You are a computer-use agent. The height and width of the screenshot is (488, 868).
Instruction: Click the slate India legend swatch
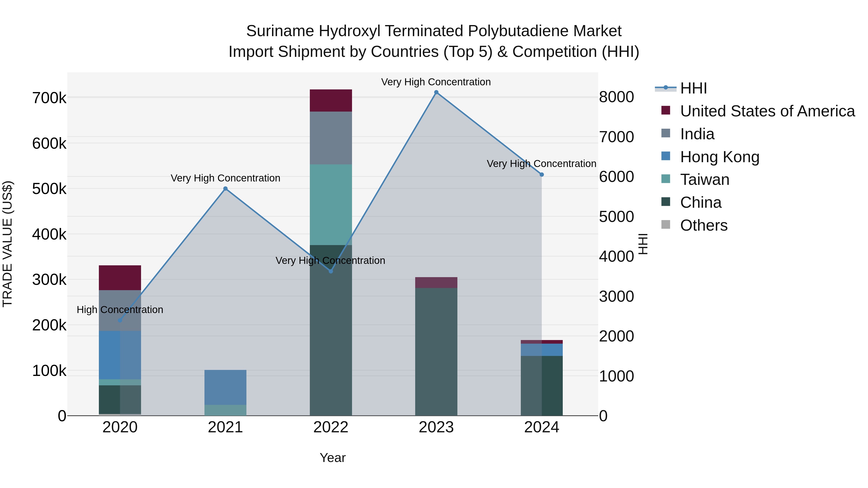[x=666, y=133]
